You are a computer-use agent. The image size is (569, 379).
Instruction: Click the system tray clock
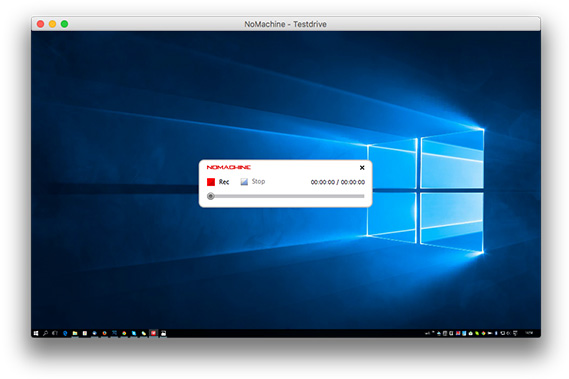coord(529,333)
